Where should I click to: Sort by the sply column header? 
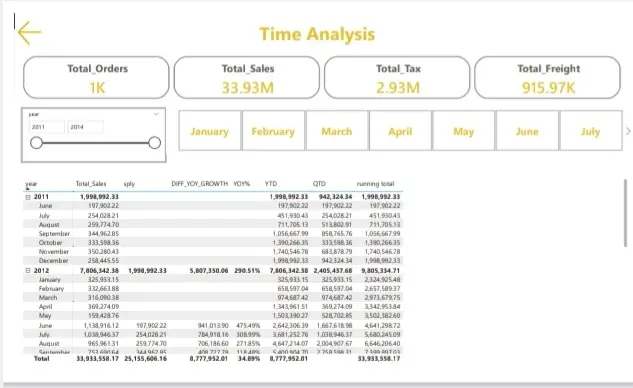click(x=129, y=184)
